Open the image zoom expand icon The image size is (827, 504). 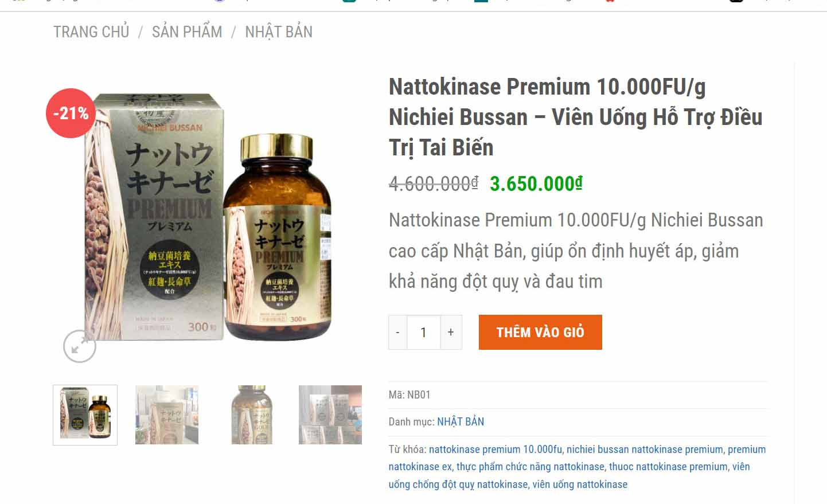point(80,346)
